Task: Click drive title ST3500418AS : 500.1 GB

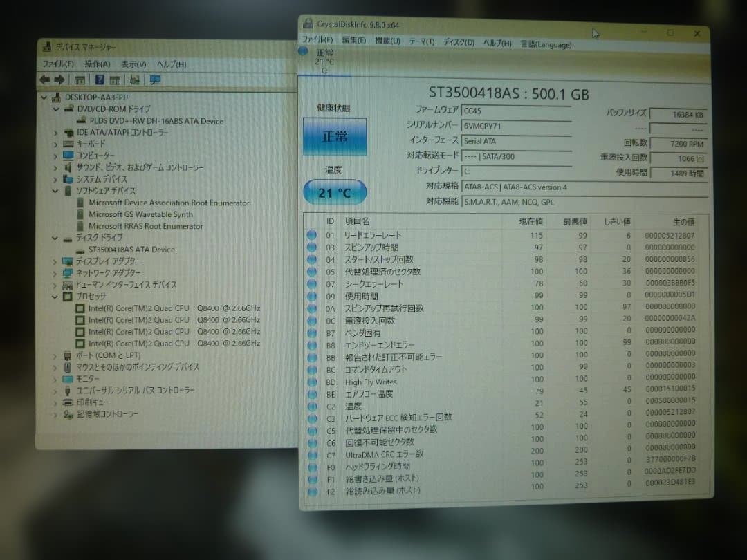Action: tap(509, 93)
